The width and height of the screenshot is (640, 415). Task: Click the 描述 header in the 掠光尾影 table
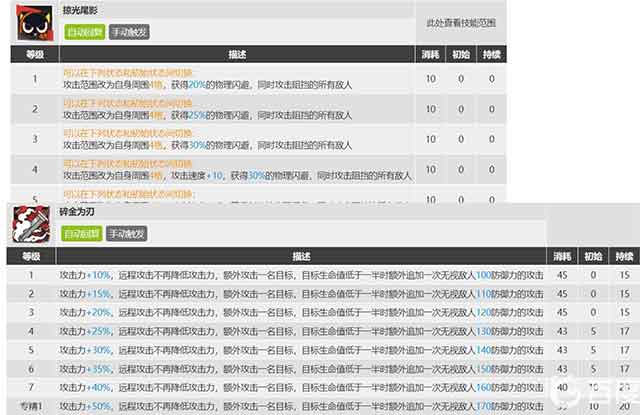tap(237, 54)
